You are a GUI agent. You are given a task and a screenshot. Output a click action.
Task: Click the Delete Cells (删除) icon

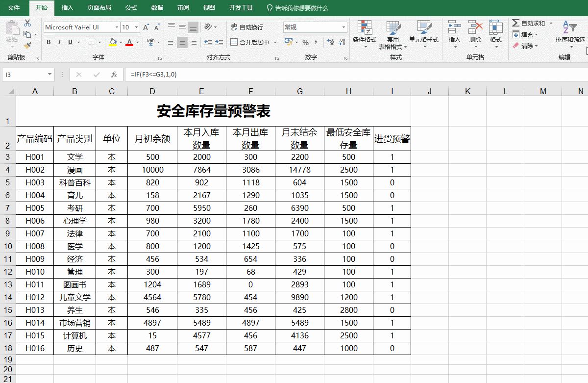(475, 29)
